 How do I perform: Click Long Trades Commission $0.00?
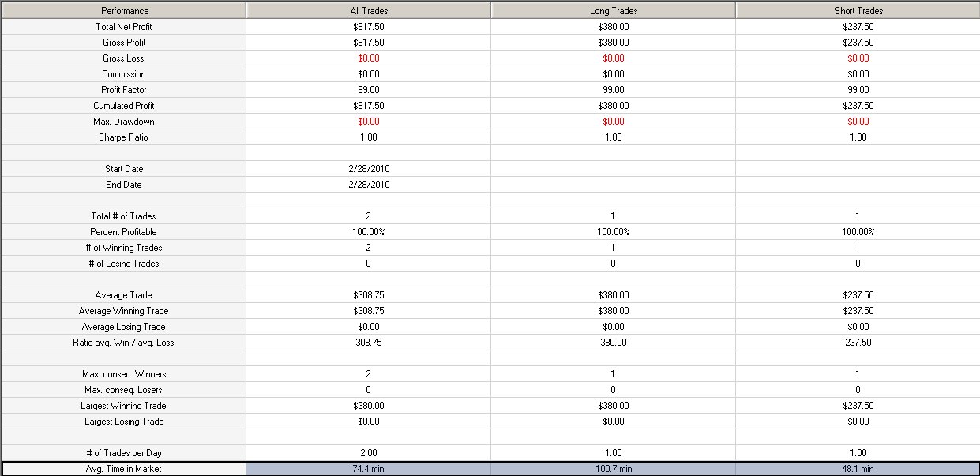click(614, 74)
